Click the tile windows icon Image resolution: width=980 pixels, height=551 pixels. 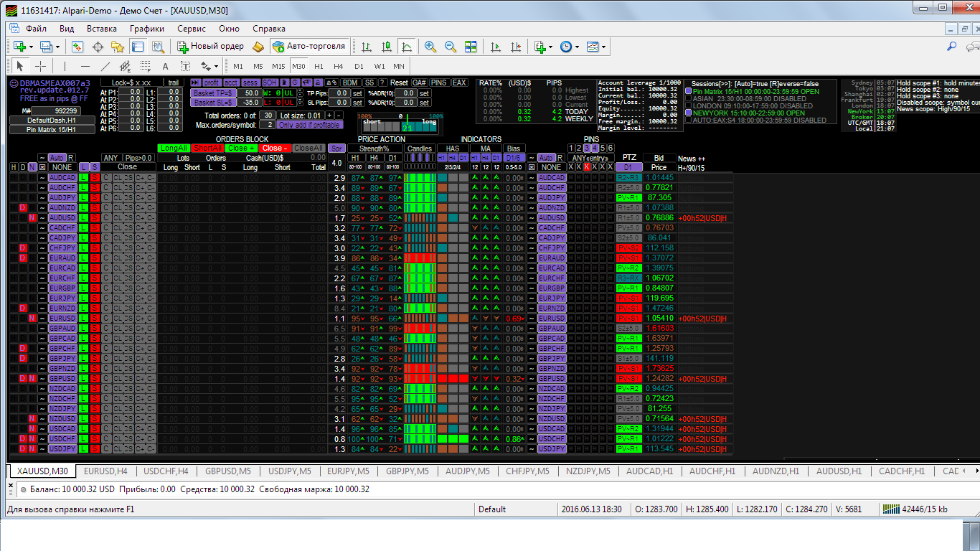tap(471, 46)
